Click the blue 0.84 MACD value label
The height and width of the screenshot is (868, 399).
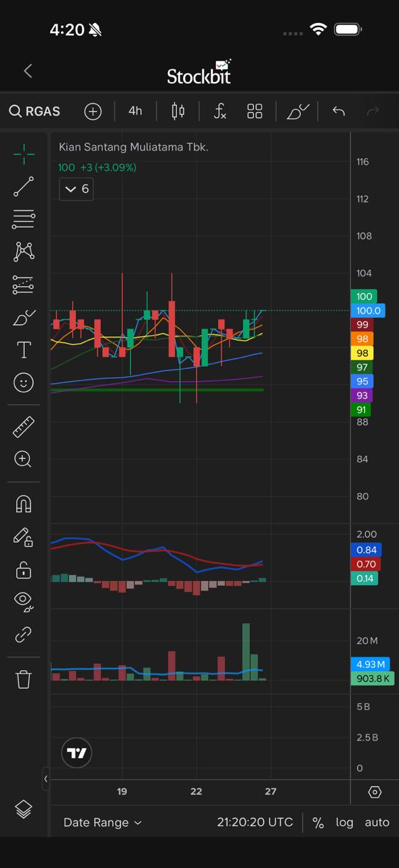point(366,550)
